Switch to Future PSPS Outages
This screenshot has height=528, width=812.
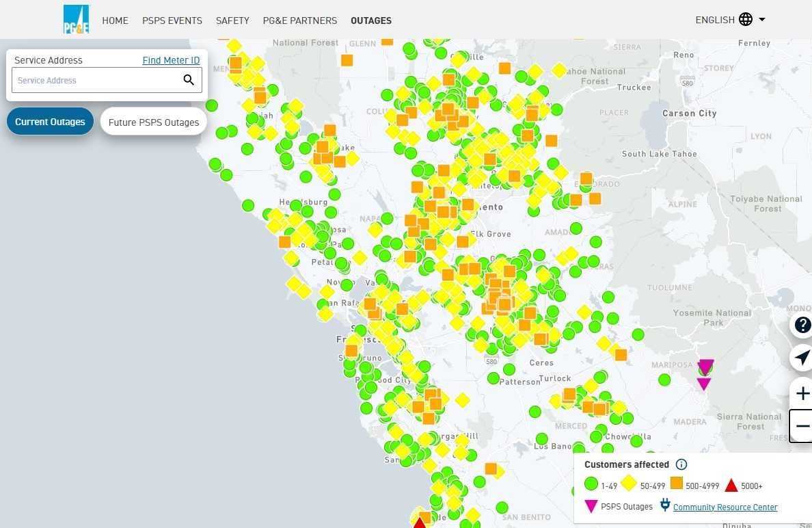click(x=154, y=122)
